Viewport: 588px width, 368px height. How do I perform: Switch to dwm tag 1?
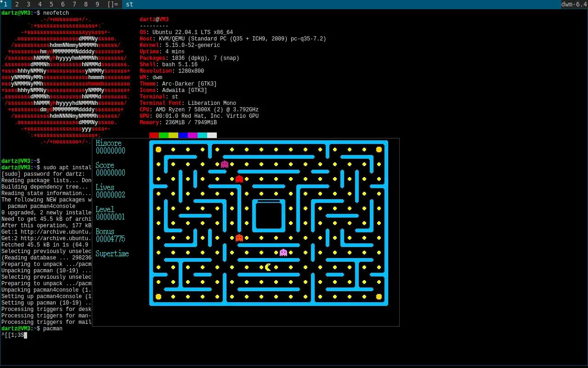tap(6, 4)
